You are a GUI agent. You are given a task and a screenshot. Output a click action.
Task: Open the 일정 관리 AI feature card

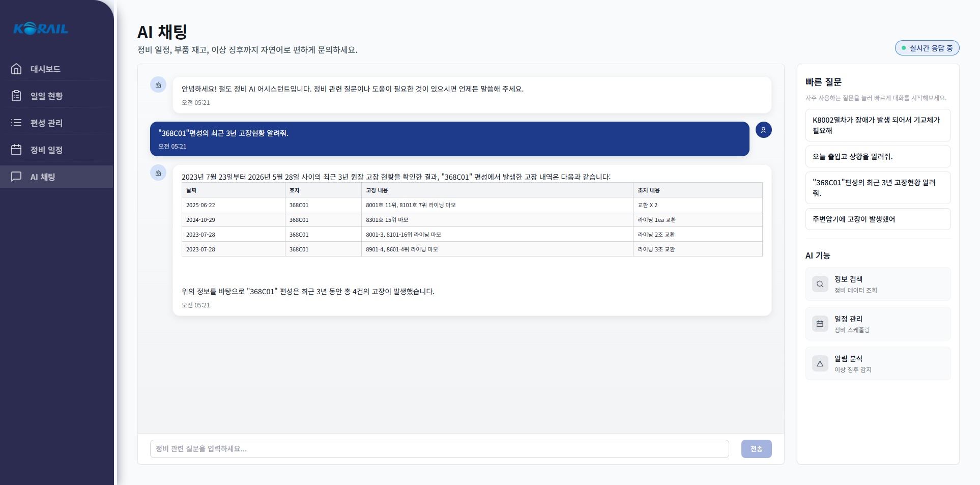[878, 324]
